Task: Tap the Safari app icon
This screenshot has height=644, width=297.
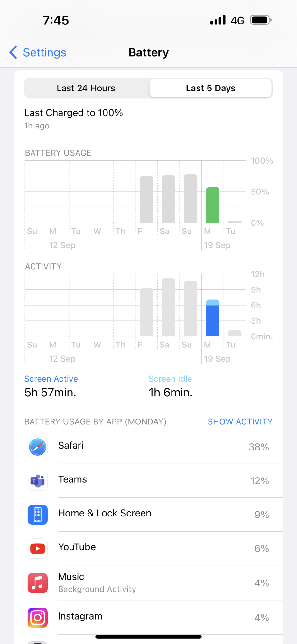Action: pos(38,447)
